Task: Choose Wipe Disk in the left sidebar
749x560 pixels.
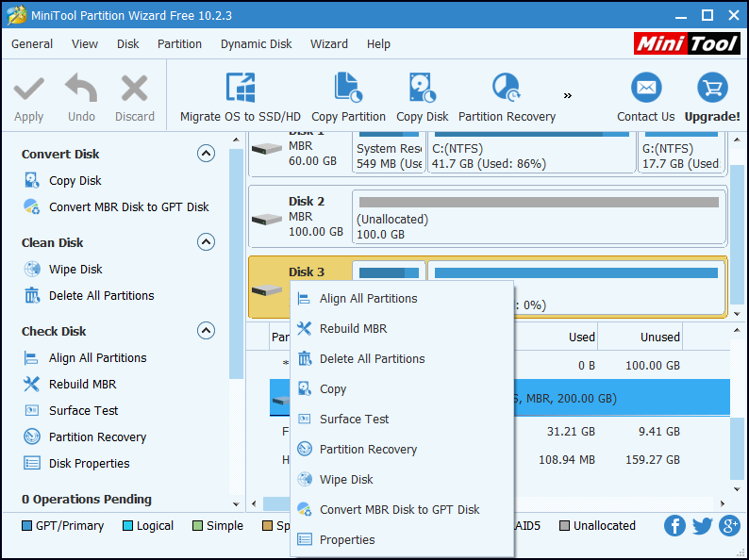Action: tap(62, 270)
